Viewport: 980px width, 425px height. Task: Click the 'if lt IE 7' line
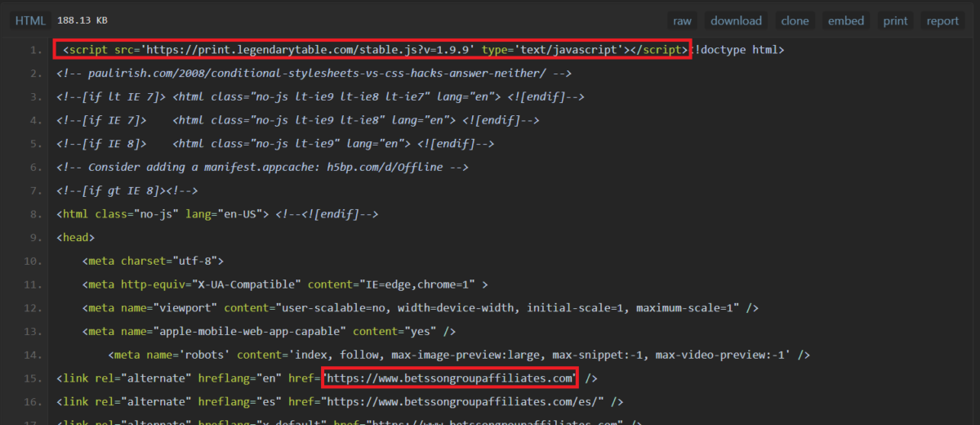321,96
